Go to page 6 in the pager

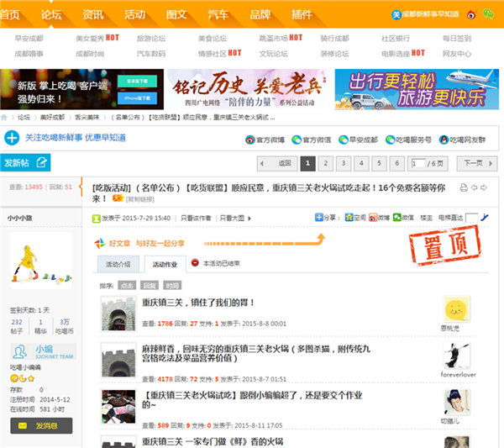pos(397,163)
